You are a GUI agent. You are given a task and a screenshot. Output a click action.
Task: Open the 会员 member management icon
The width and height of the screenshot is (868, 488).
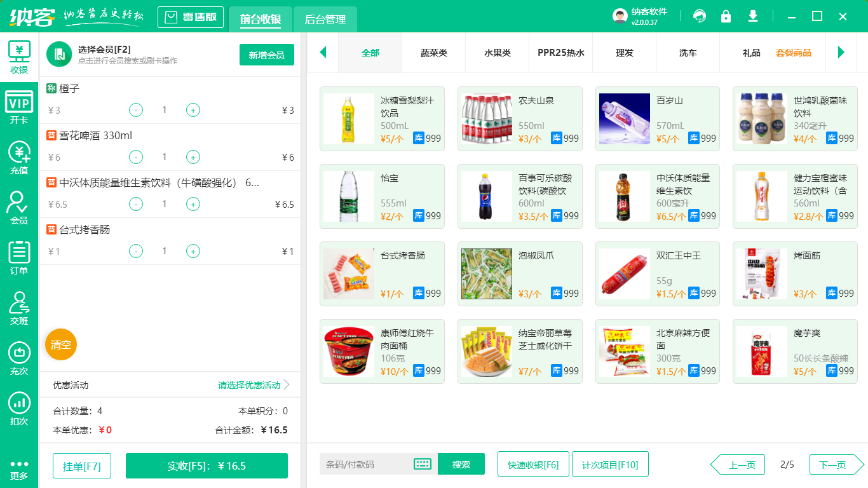(x=19, y=207)
